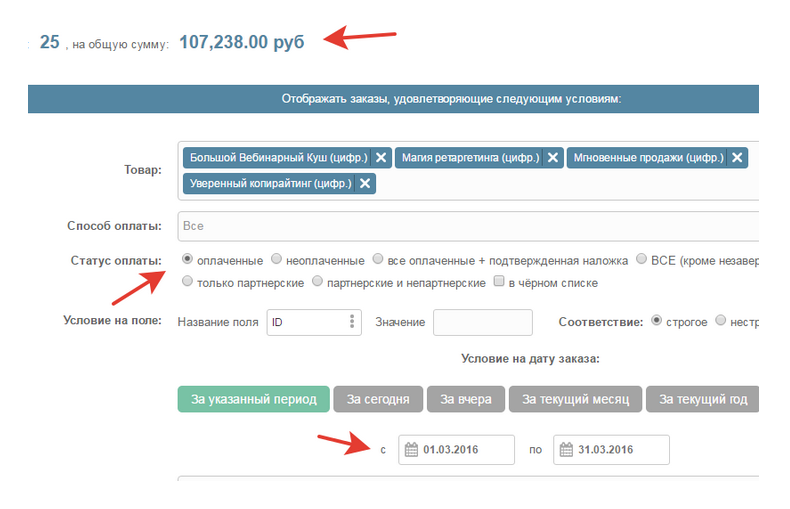
Task: Remove the Мгновенные продажи product tag
Action: [x=737, y=158]
